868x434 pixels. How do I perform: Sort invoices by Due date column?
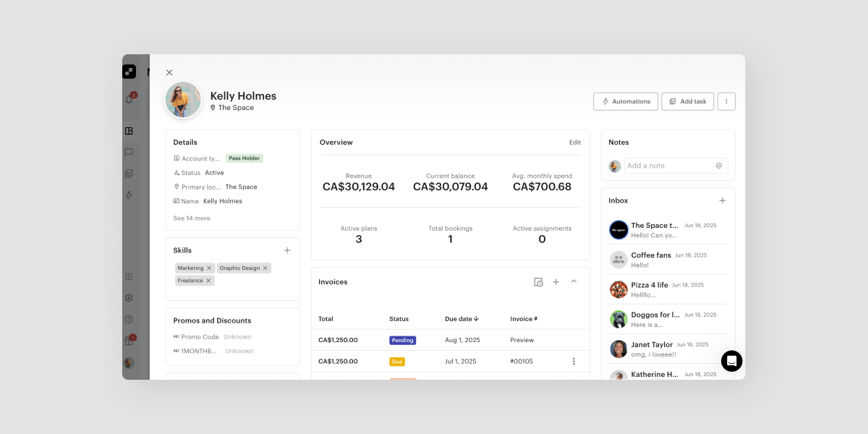461,319
